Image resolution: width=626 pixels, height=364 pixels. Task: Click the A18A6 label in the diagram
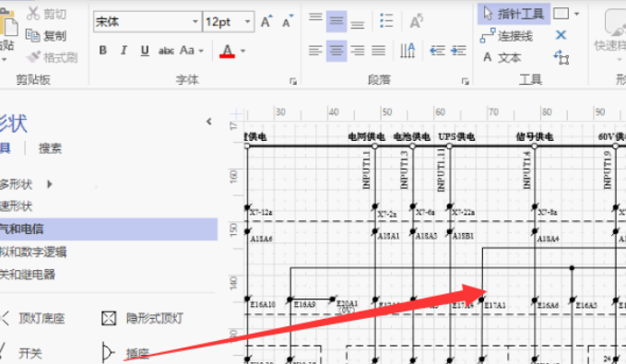262,239
